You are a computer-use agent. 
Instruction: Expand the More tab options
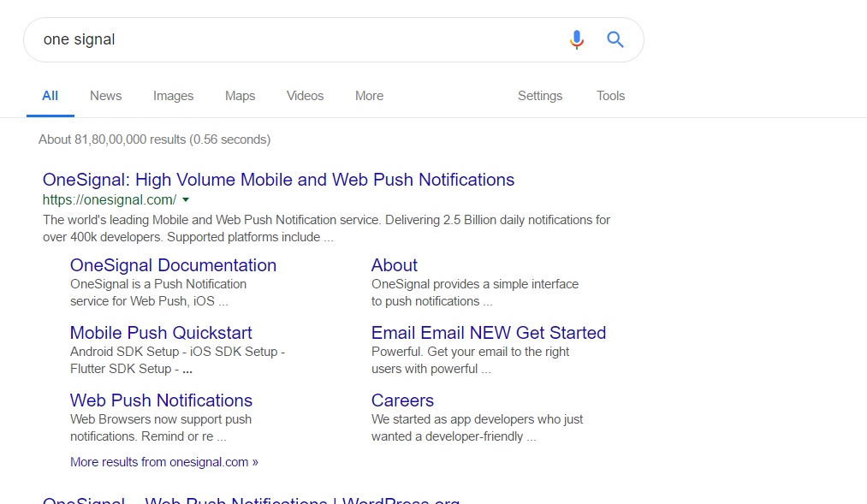click(x=369, y=96)
